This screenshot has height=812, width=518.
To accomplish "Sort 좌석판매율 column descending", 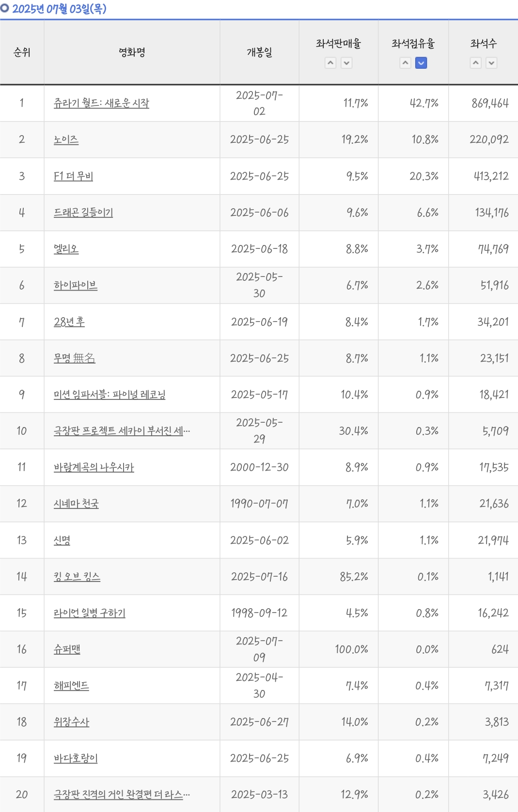I will 346,63.
